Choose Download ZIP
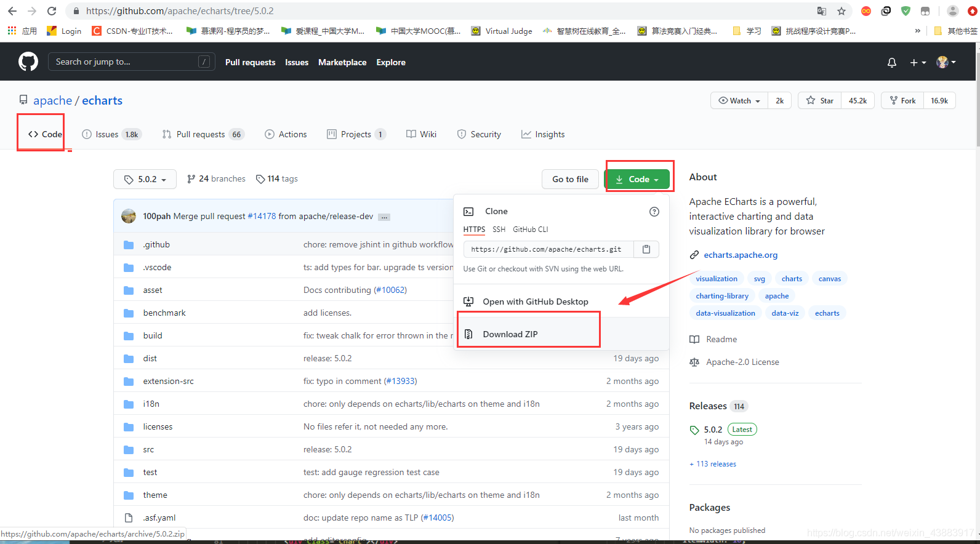The image size is (980, 544). tap(510, 334)
